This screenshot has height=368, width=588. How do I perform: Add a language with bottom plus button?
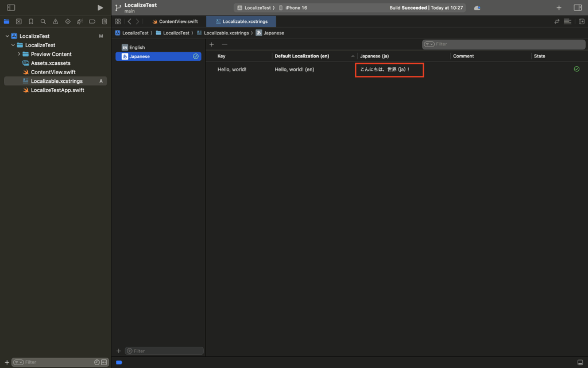[x=118, y=351]
